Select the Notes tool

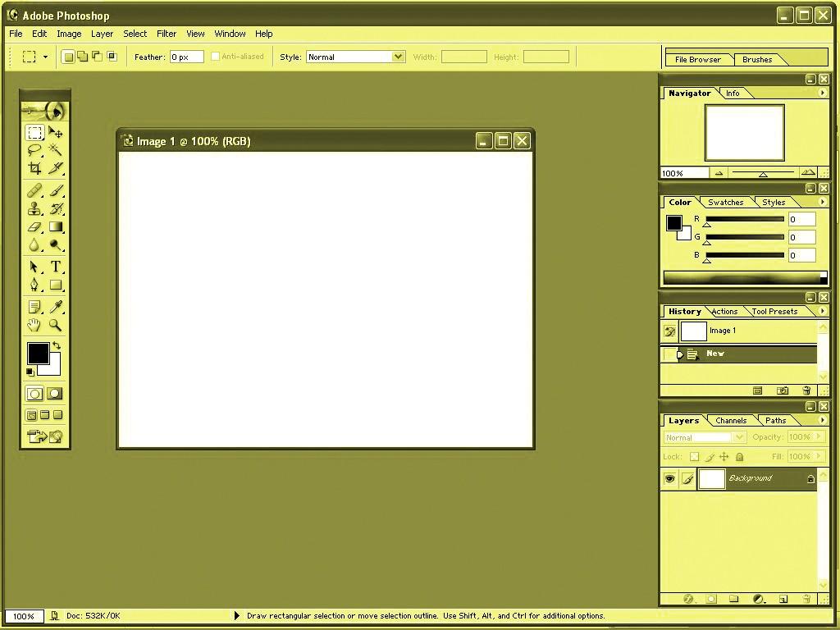34,307
